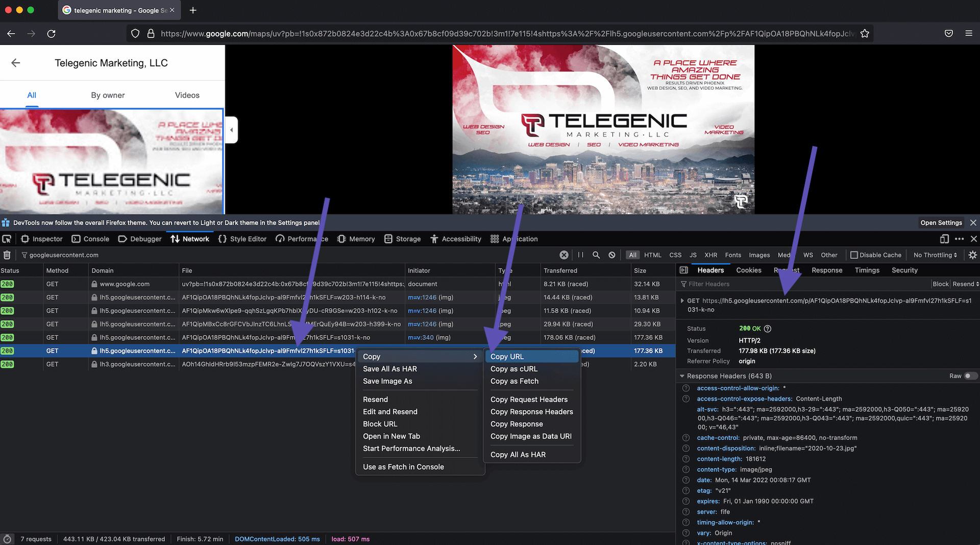Select the By owner photo tab
Image resolution: width=980 pixels, height=545 pixels.
click(x=108, y=95)
